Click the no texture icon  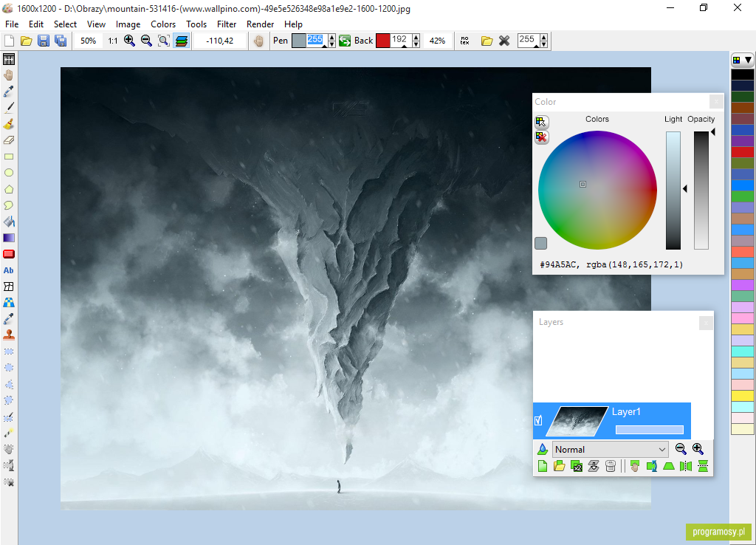click(x=465, y=41)
